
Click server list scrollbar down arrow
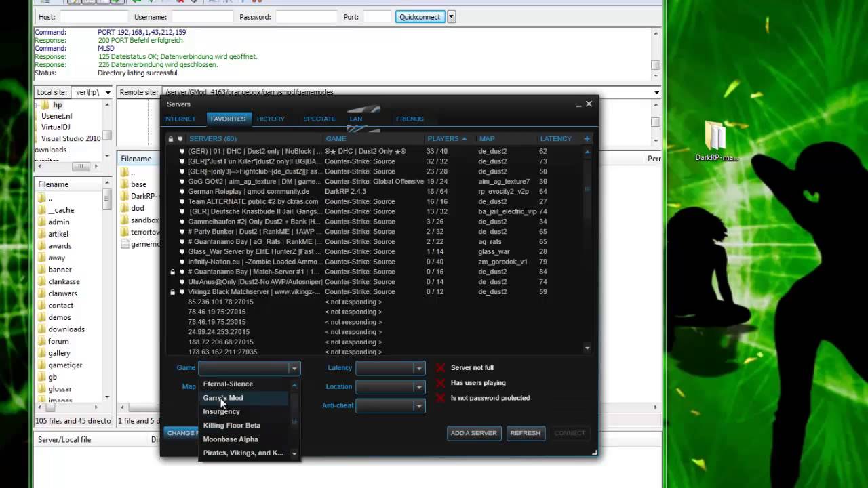click(x=587, y=348)
